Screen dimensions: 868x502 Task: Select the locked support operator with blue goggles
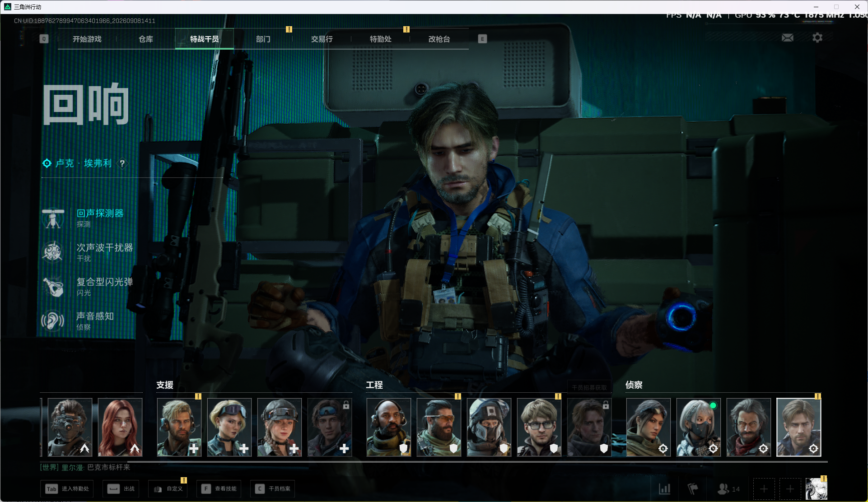[x=330, y=427]
